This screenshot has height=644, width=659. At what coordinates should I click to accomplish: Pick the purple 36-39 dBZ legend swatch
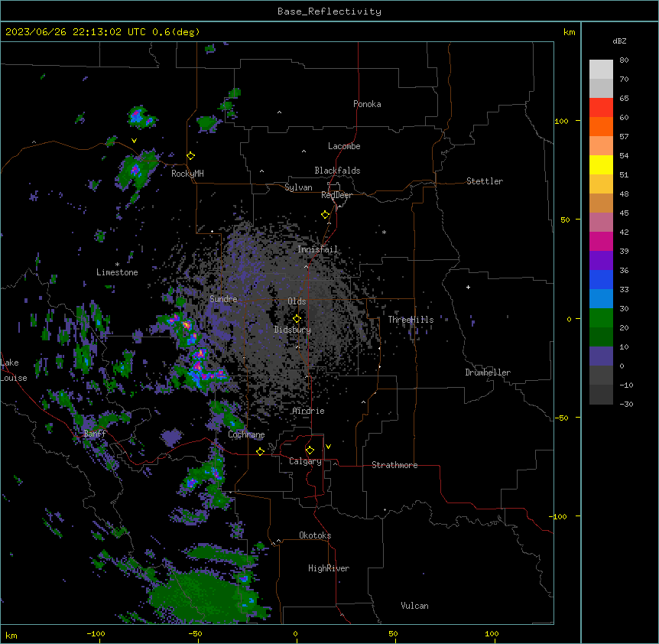click(601, 261)
